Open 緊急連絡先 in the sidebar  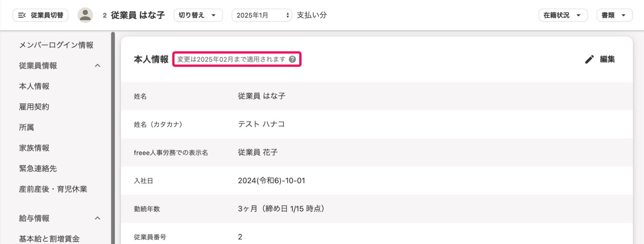pyautogui.click(x=38, y=168)
